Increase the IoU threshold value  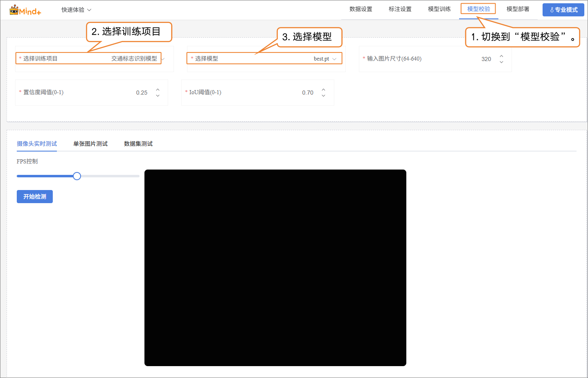click(323, 89)
